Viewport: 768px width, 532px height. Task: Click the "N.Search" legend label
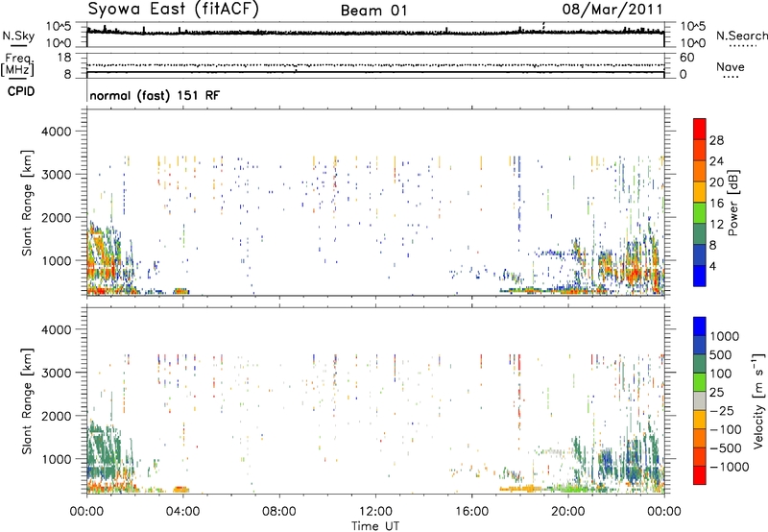pyautogui.click(x=741, y=36)
